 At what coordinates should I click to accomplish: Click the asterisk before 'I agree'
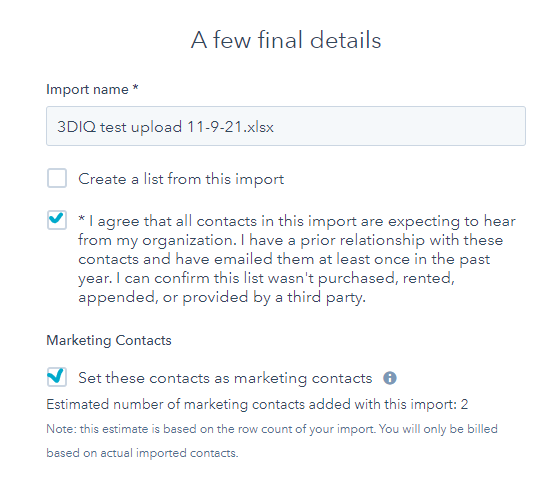coord(81,220)
